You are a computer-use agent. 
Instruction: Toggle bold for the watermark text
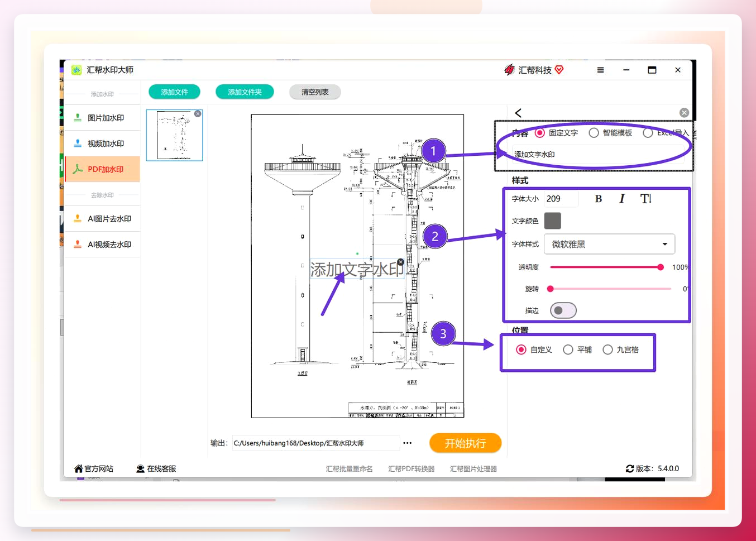pos(599,199)
